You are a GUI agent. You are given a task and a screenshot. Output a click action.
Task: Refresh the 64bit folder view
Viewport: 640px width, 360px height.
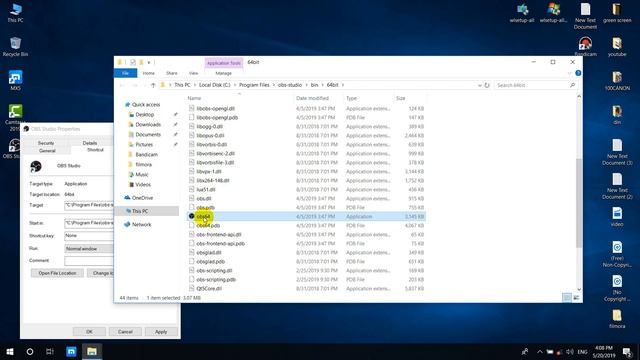point(487,85)
